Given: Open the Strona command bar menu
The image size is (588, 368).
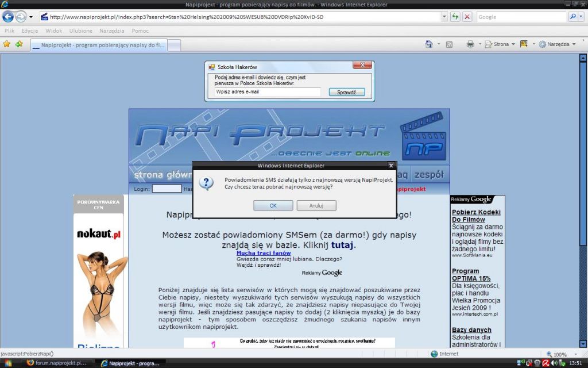Looking at the screenshot, I should [500, 44].
